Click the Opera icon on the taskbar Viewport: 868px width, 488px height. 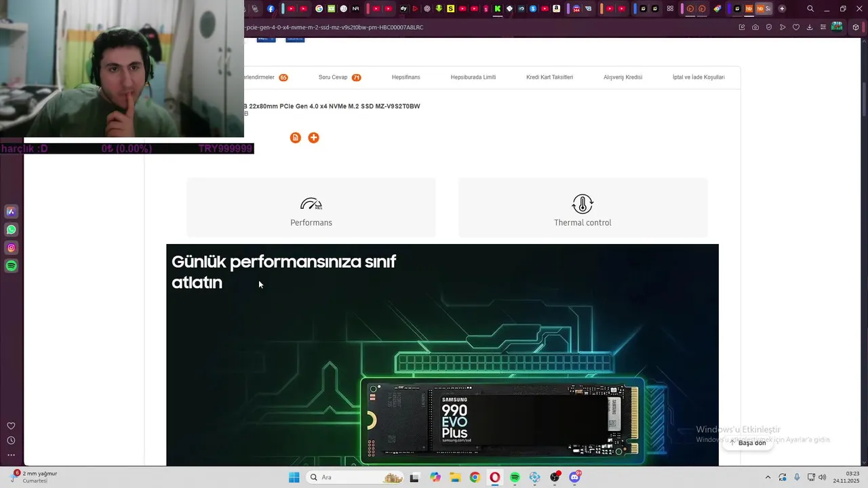point(495,477)
